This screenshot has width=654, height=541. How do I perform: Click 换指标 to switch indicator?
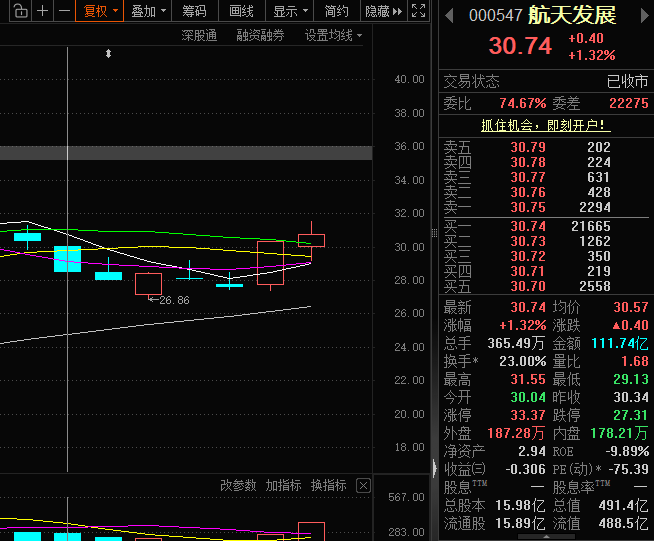[x=329, y=486]
